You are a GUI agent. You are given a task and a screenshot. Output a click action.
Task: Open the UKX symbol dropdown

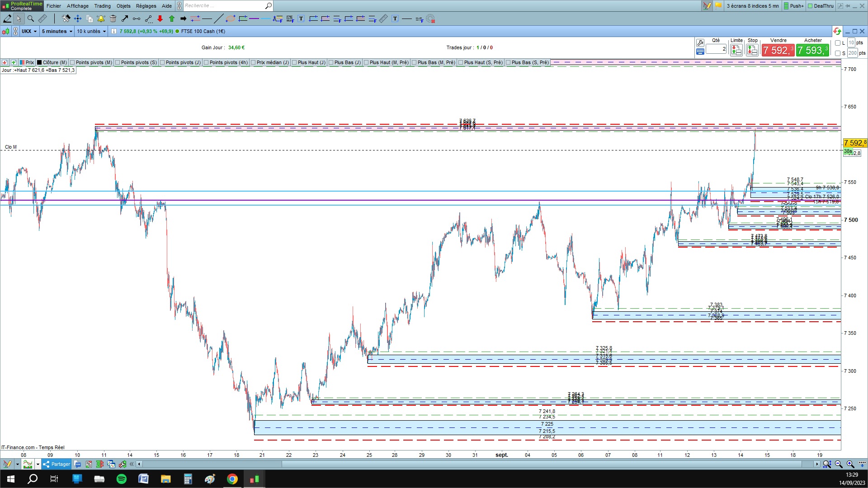click(x=29, y=31)
